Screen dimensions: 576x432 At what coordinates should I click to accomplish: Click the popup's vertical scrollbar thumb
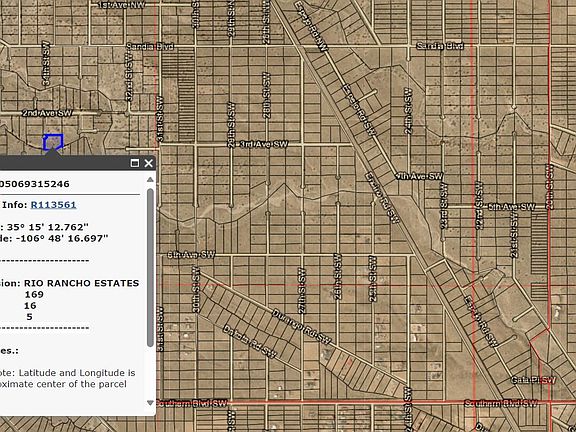(150, 268)
